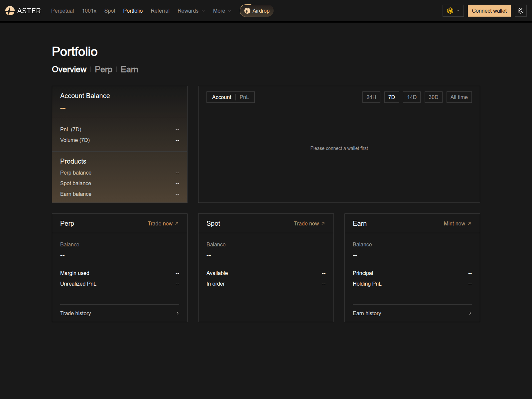The width and height of the screenshot is (532, 399).
Task: Open the Rewards dropdown
Action: coord(191,11)
